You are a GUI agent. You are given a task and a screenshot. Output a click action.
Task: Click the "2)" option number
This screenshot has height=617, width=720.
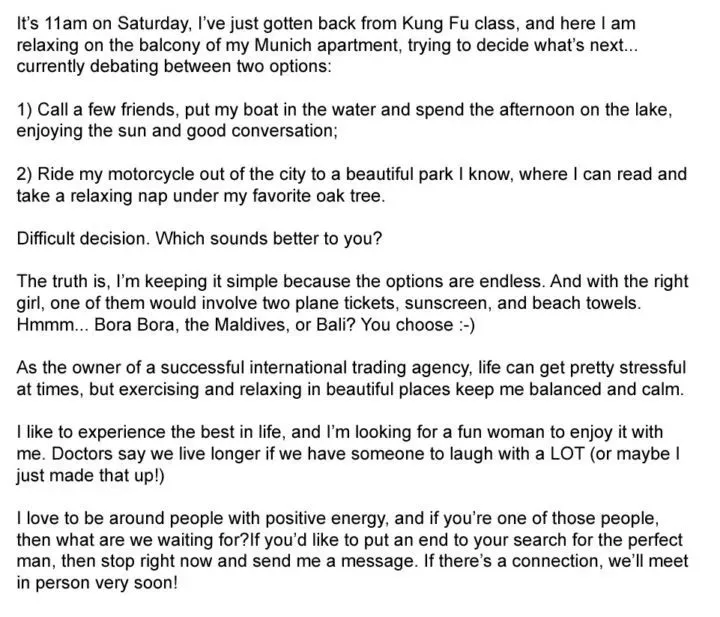click(x=28, y=174)
